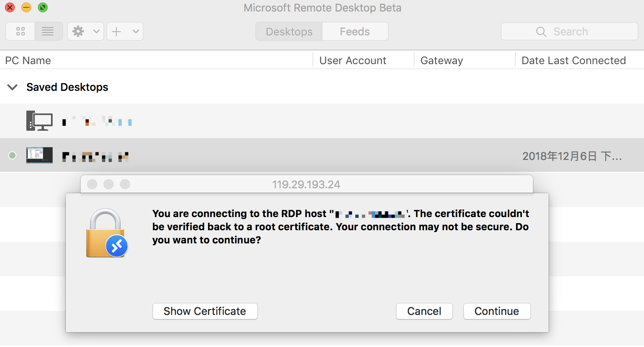Screen dimensions: 644x347
Task: Click Continue to accept the certificate
Action: point(497,311)
